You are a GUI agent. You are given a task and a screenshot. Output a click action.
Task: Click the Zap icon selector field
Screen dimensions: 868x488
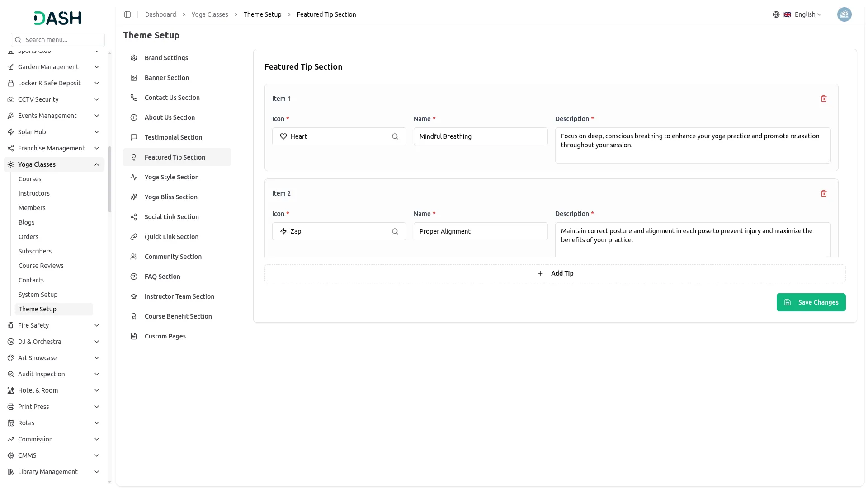pyautogui.click(x=339, y=231)
